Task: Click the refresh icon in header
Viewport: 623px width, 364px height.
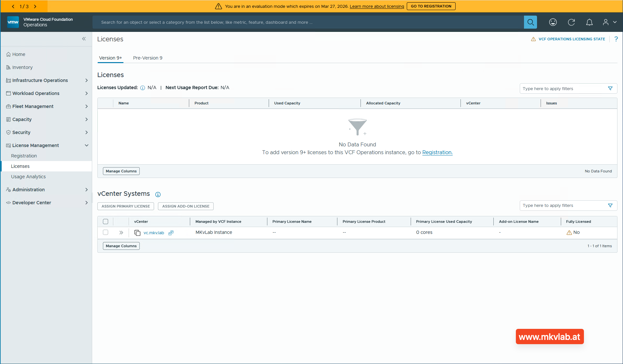Action: click(571, 22)
